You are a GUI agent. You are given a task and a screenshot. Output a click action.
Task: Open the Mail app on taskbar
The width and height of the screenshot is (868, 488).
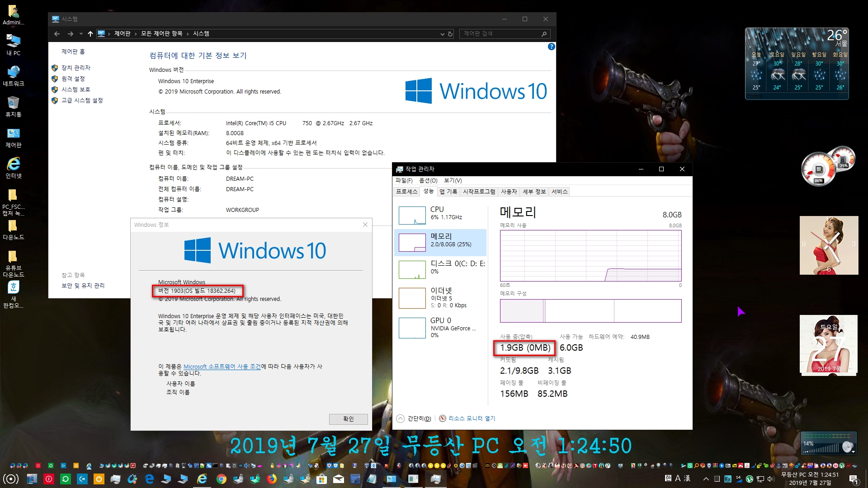[x=338, y=479]
